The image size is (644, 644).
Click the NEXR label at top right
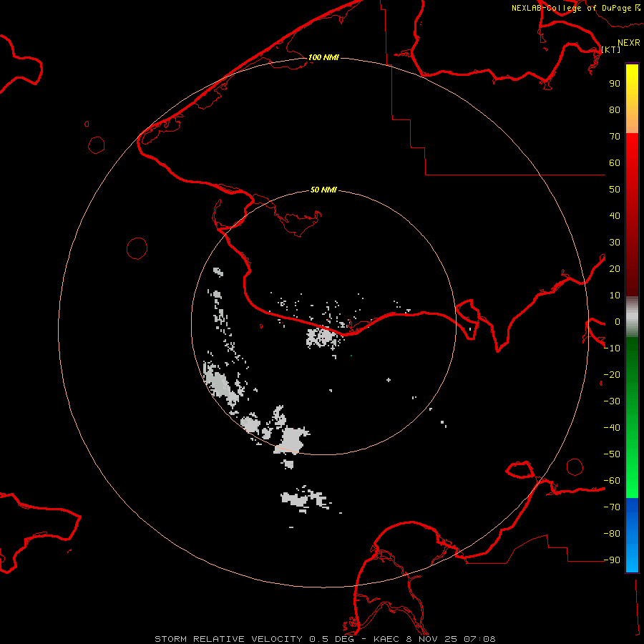(629, 43)
